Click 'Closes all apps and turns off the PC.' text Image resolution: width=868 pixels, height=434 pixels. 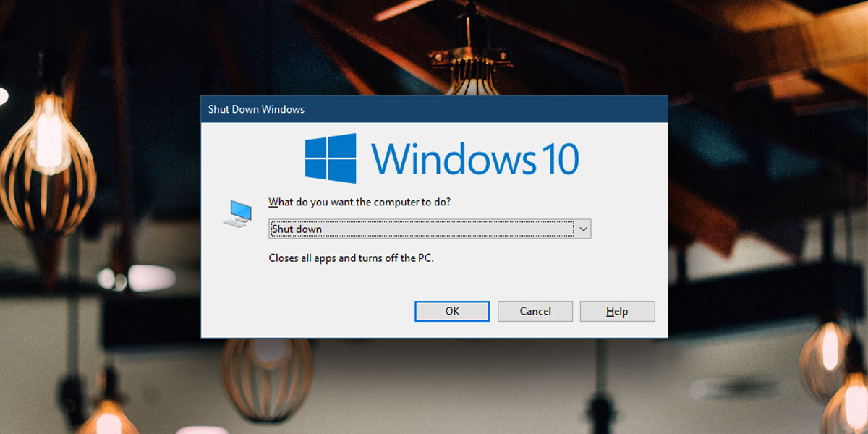pos(352,258)
